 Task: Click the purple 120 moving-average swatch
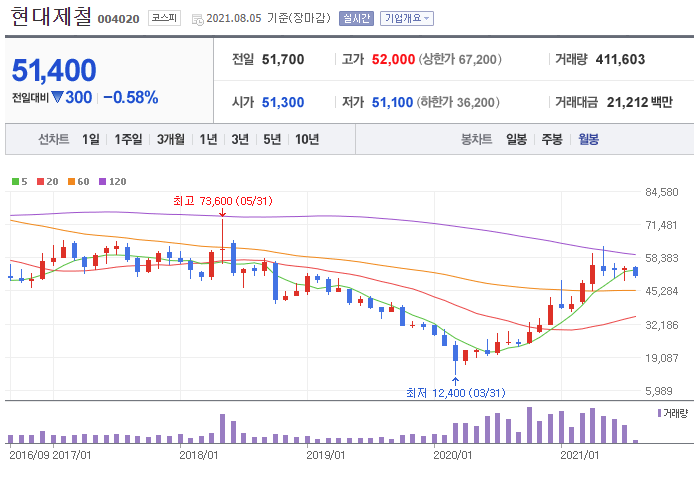[x=103, y=181]
